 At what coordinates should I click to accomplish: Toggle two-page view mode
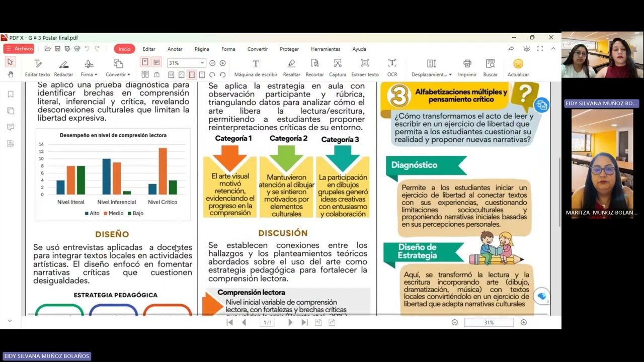pos(145,74)
